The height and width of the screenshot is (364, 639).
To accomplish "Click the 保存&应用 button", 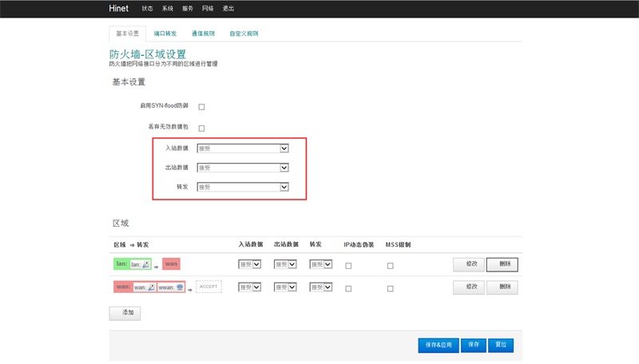I will pos(439,345).
